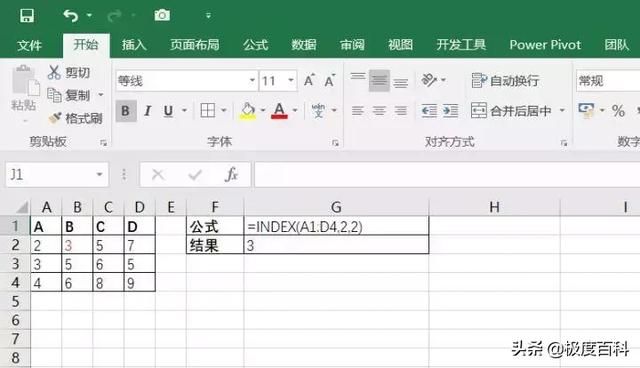The width and height of the screenshot is (640, 368).
Task: Toggle Italic formatting
Action: [x=148, y=111]
